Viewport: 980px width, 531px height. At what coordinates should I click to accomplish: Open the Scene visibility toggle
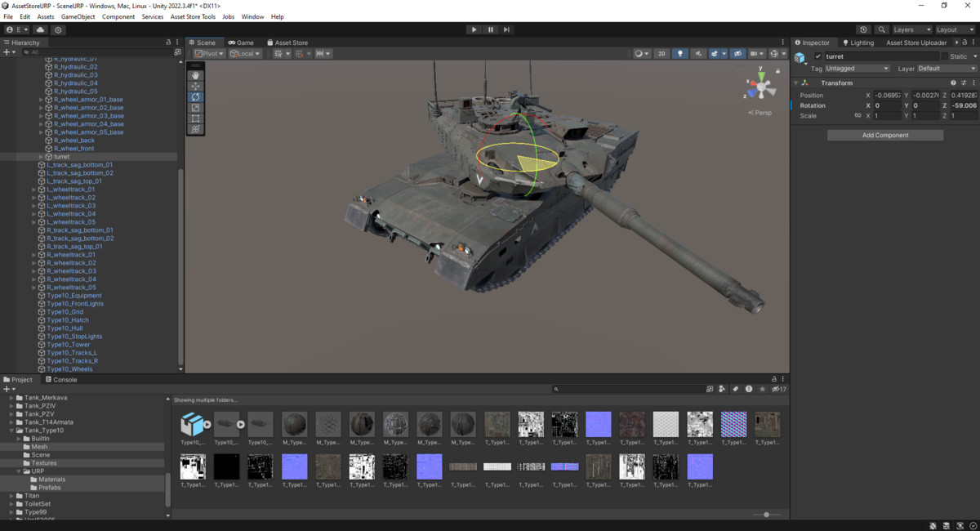[x=738, y=53]
